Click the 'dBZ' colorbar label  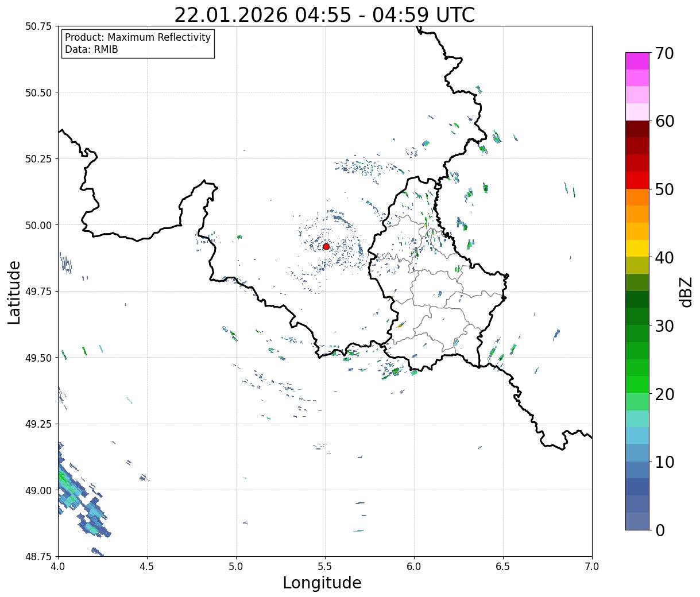pos(686,292)
